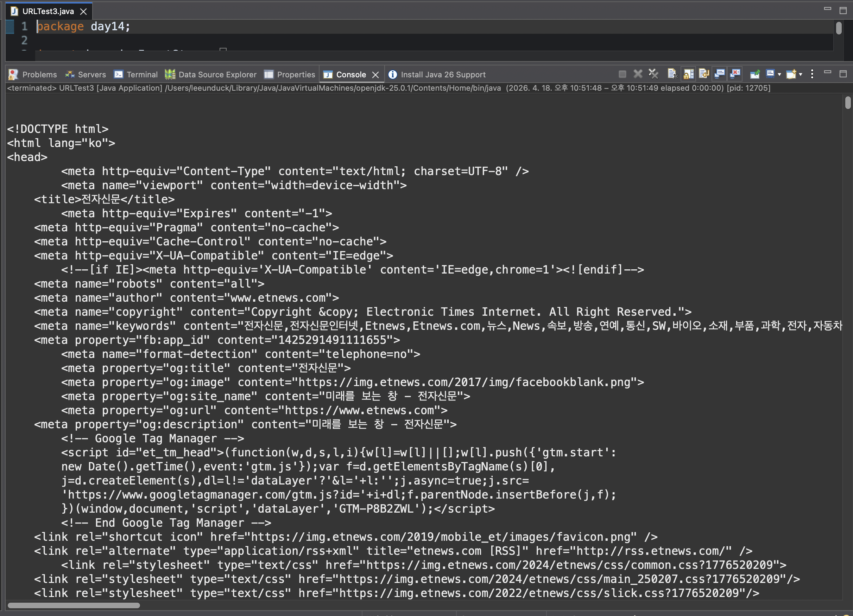Image resolution: width=853 pixels, height=616 pixels.
Task: Click the Remove Launch cross icon
Action: tap(638, 74)
